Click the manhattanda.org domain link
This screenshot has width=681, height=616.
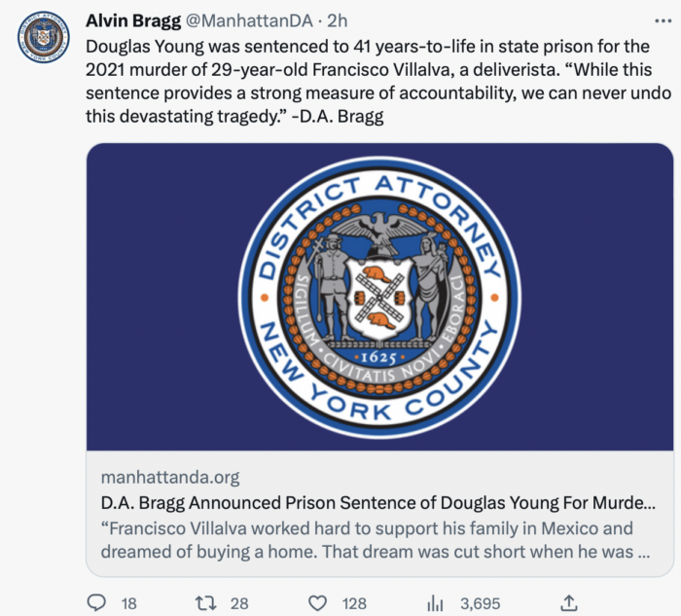pyautogui.click(x=170, y=477)
